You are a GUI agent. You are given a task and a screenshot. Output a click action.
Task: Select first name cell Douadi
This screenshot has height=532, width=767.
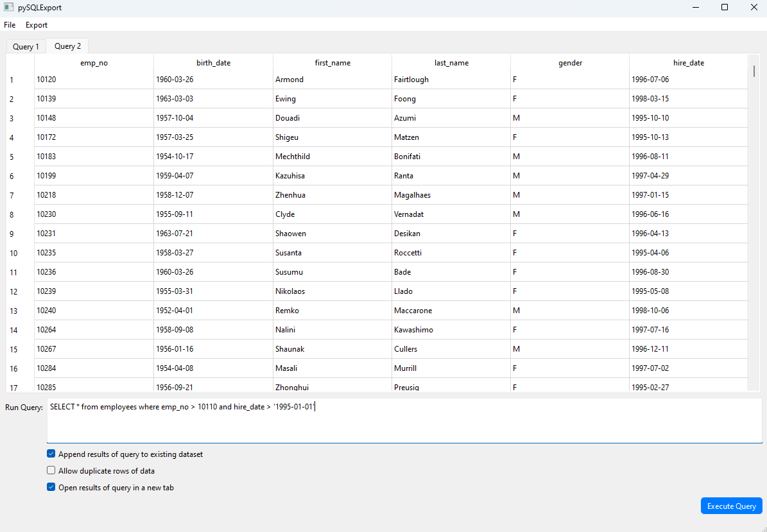pyautogui.click(x=332, y=118)
